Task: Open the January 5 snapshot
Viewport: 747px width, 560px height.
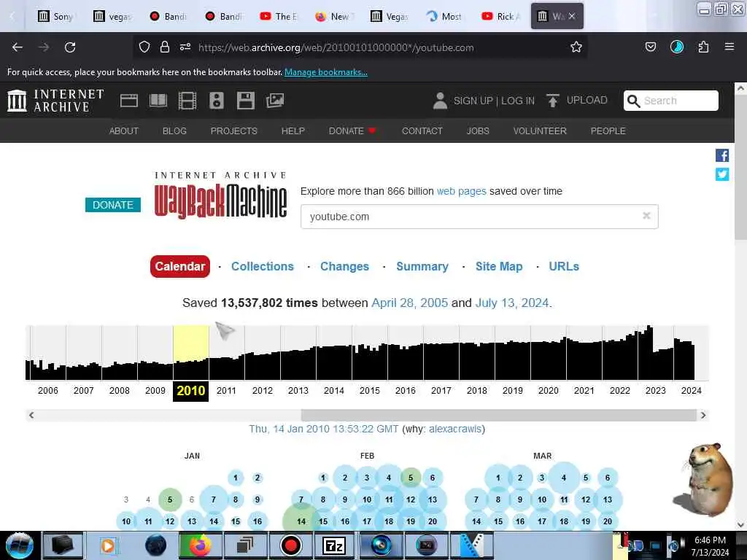Action: tap(169, 499)
